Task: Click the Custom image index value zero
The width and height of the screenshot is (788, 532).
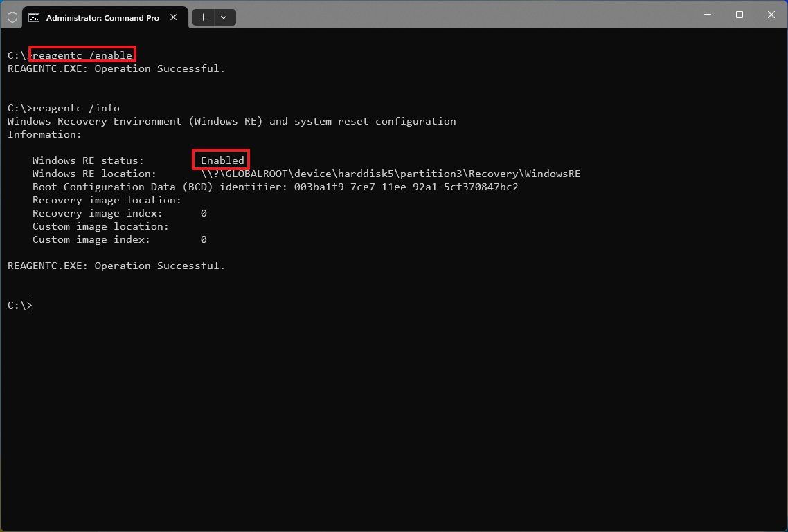Action: [x=204, y=239]
